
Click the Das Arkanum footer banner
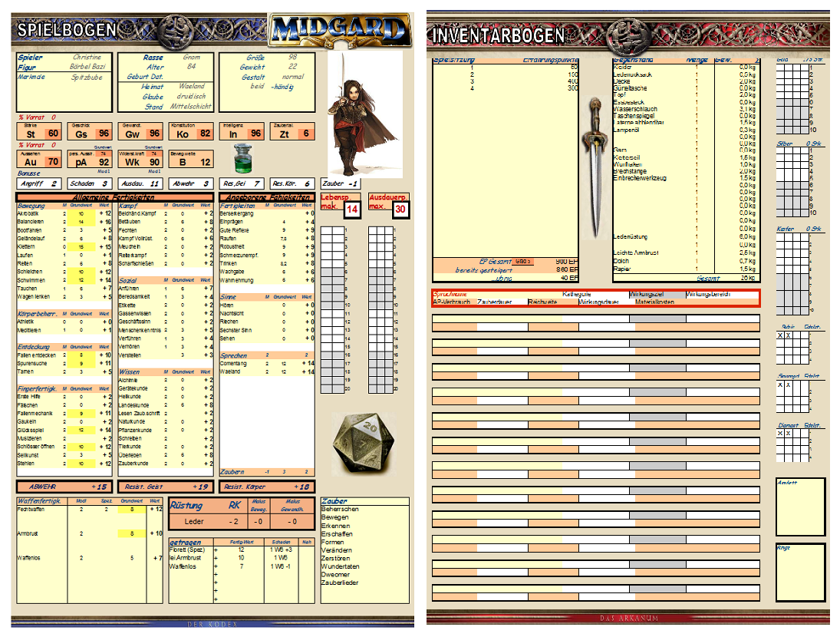click(x=628, y=618)
